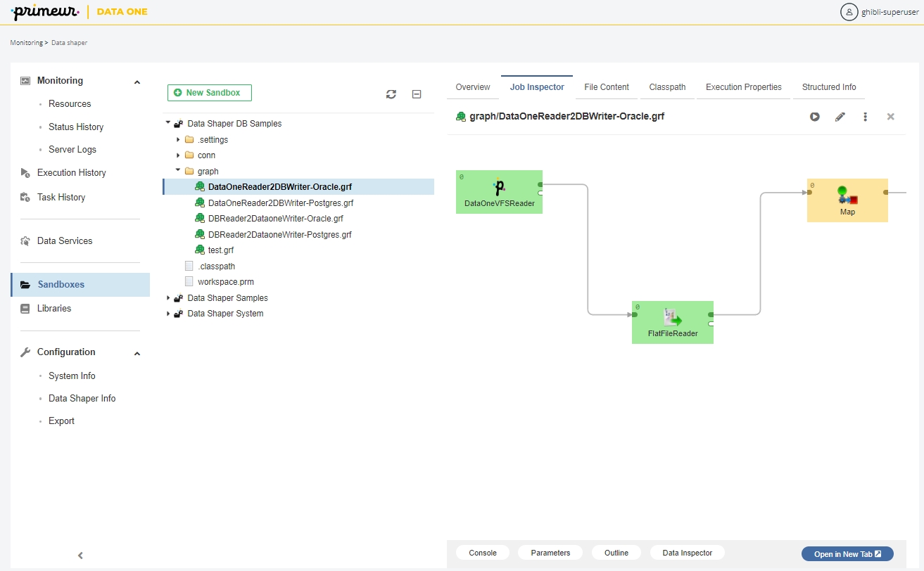Open the three-dot more options menu

click(865, 117)
